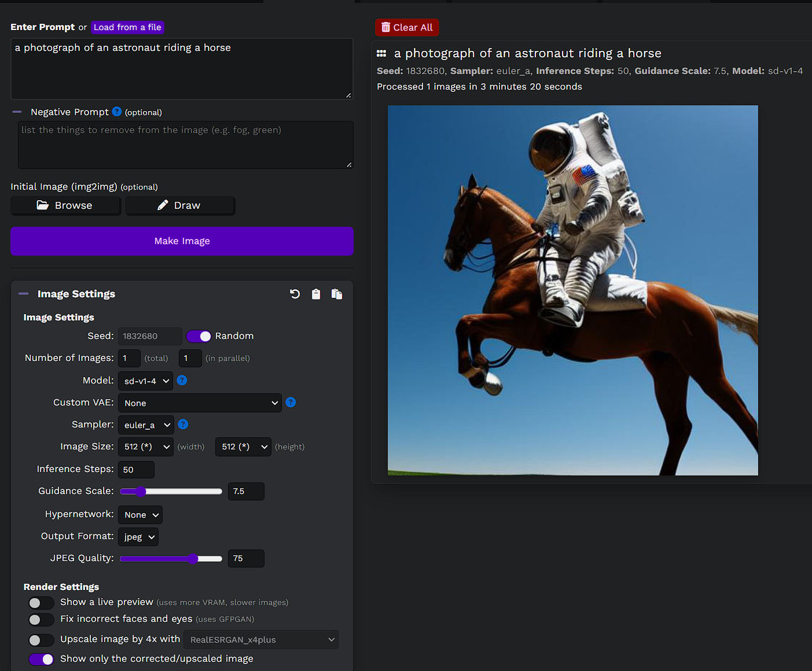This screenshot has height=671, width=812.
Task: Click the copy settings clipboard icon
Action: (316, 294)
